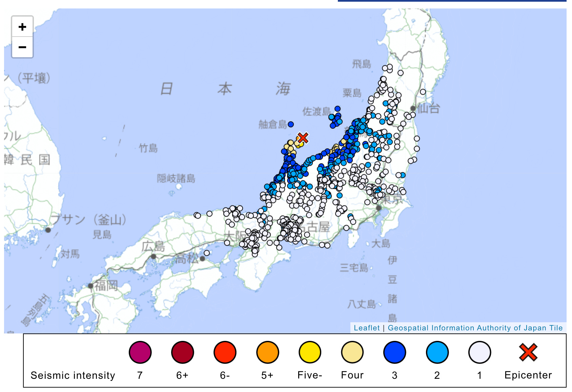Click the white intensity 1 legend circle

479,352
